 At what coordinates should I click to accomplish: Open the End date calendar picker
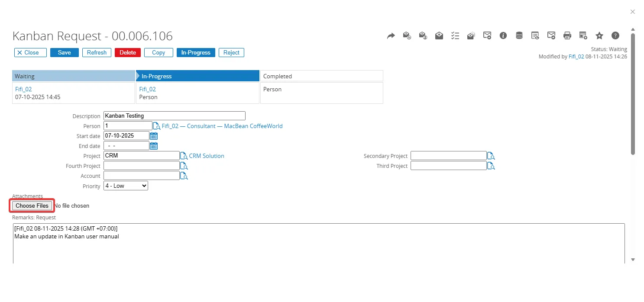[154, 145]
